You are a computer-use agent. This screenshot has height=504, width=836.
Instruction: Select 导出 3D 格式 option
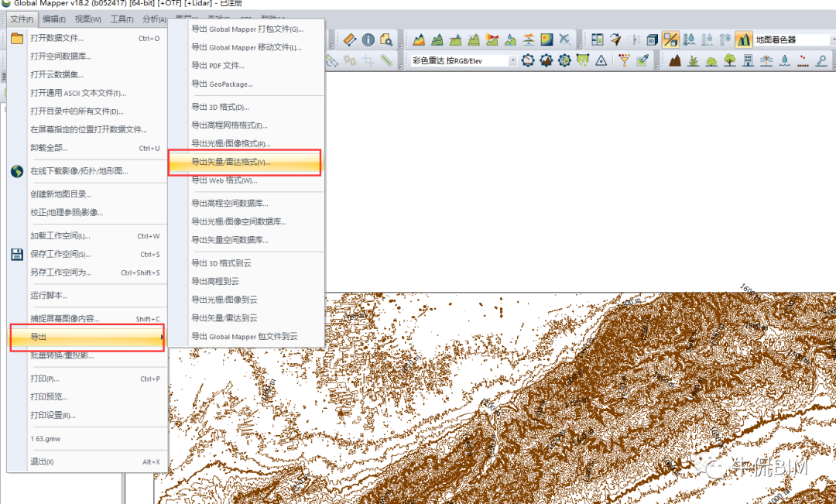[245, 107]
